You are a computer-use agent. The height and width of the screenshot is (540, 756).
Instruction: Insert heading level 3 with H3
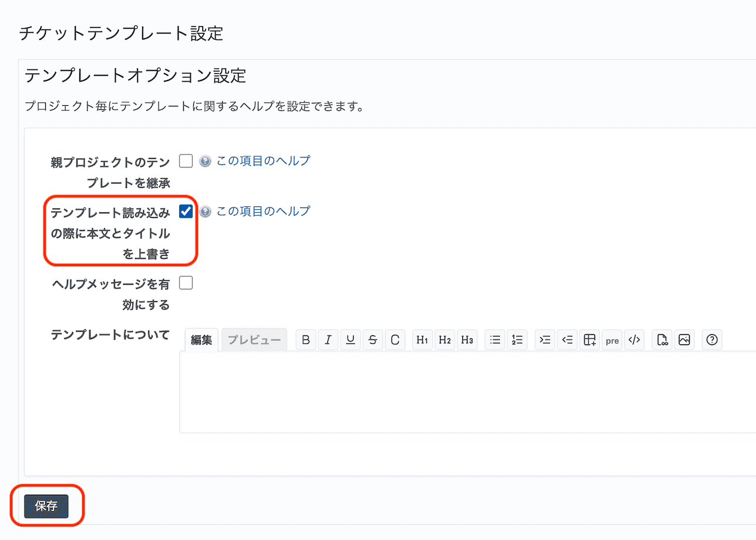pos(467,340)
